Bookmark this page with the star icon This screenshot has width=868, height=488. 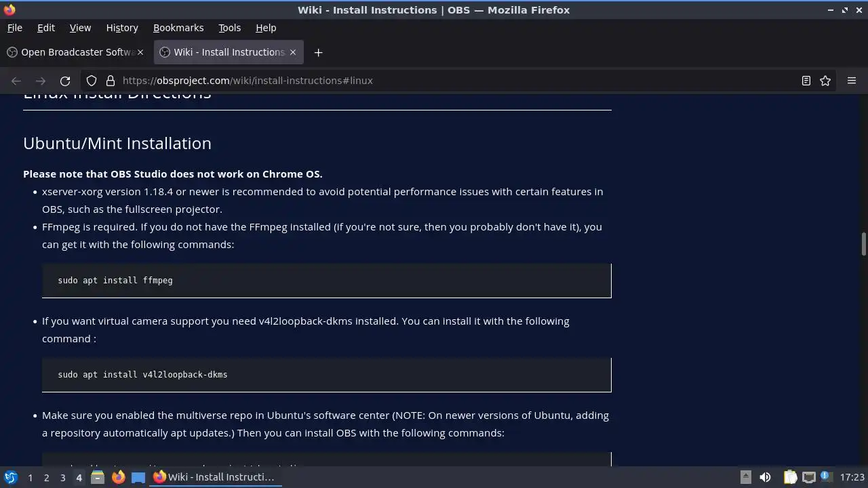tap(825, 81)
